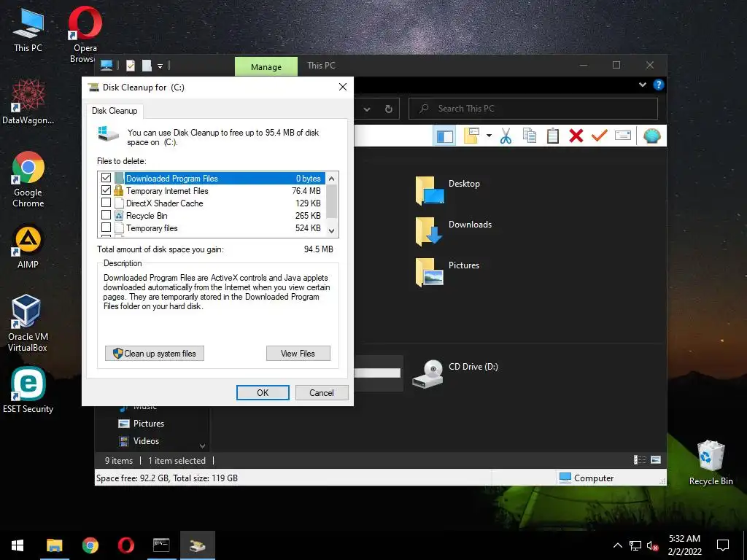The width and height of the screenshot is (747, 560).
Task: Click the new folder icon in Explorer title bar
Action: tap(147, 65)
